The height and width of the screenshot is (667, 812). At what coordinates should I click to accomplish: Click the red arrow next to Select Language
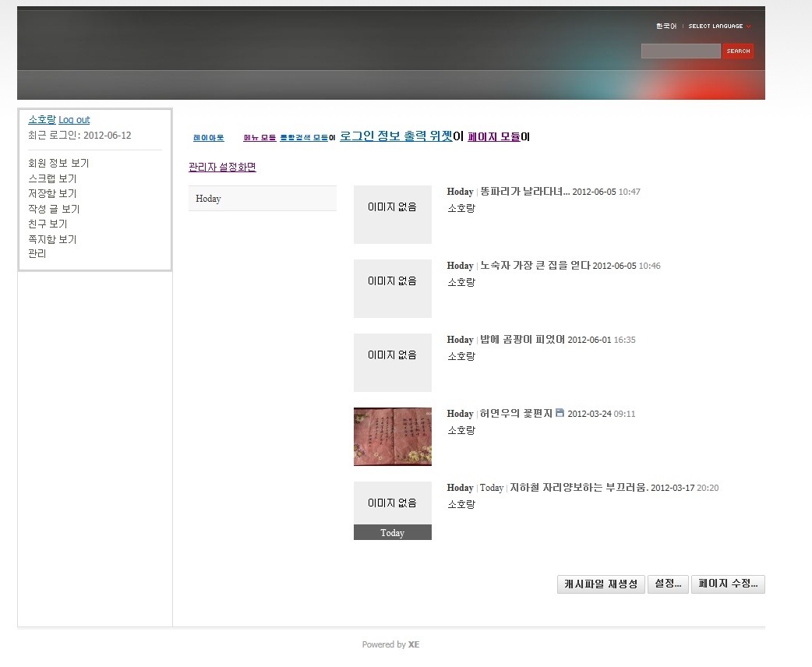(x=749, y=26)
